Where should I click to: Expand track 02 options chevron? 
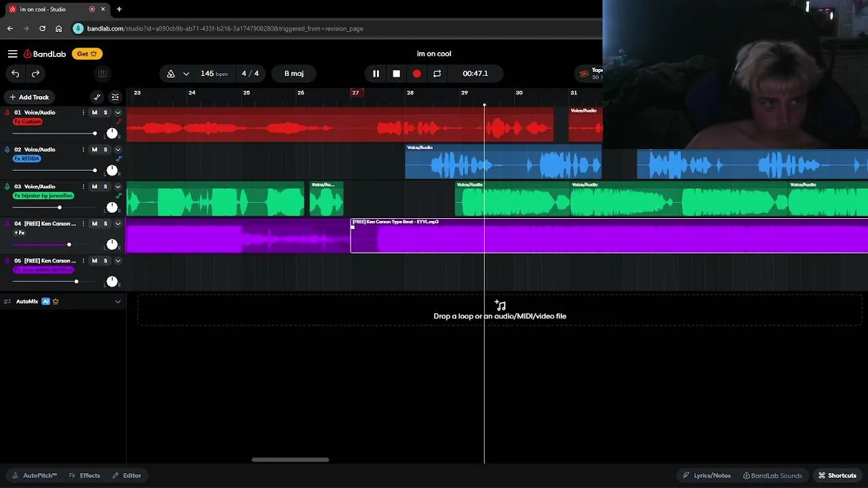click(117, 150)
